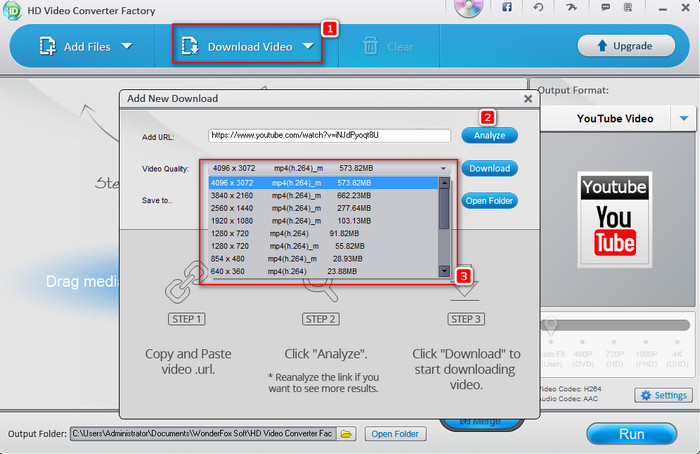Screen dimensions: 700x454
Task: Select the 480P (DVD) slider mark
Action: click(583, 342)
